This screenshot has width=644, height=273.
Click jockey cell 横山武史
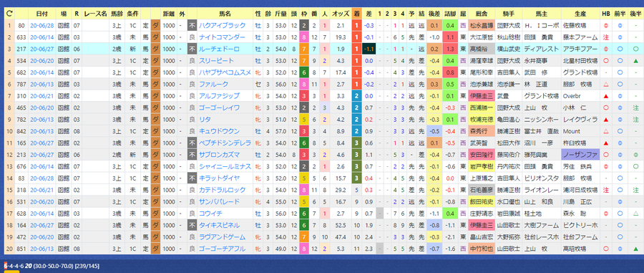[x=508, y=49]
